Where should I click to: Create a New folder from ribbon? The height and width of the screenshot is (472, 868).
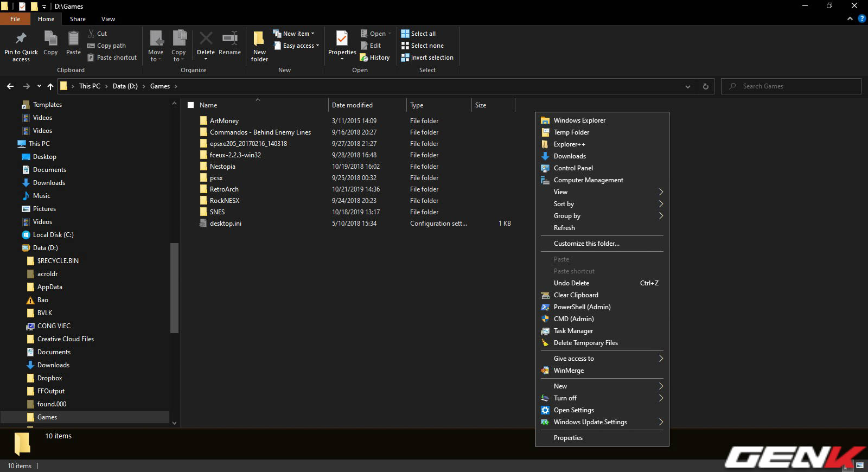coord(259,46)
